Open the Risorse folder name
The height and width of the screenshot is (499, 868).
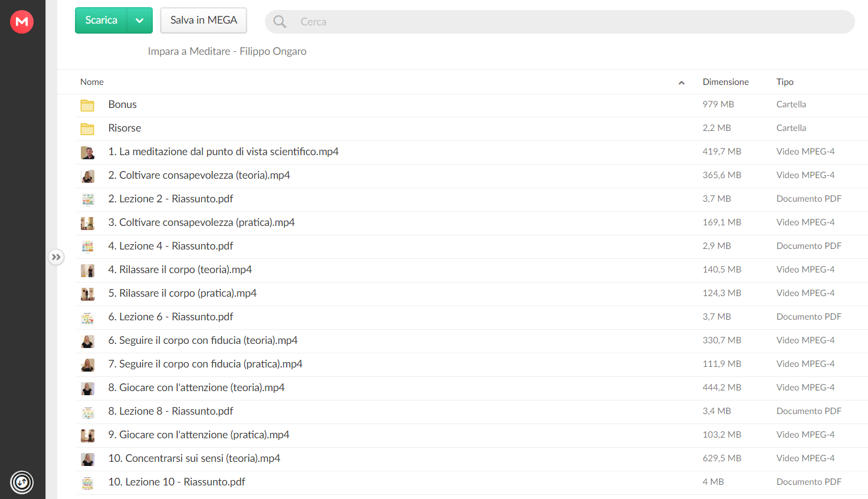pos(125,128)
